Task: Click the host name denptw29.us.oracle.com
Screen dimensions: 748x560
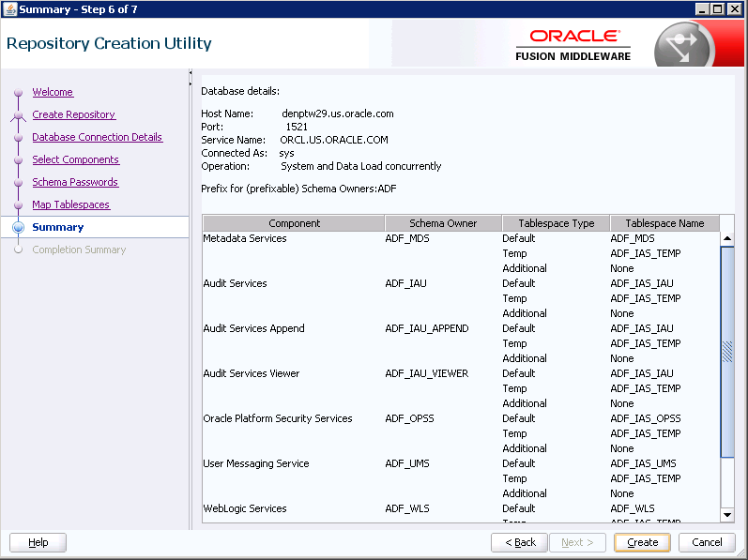Action: pos(338,114)
